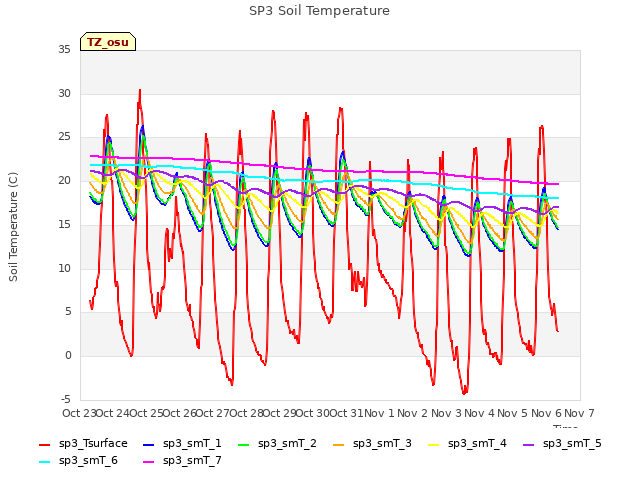Click the sp3_smT_6 legend label

tap(88, 460)
